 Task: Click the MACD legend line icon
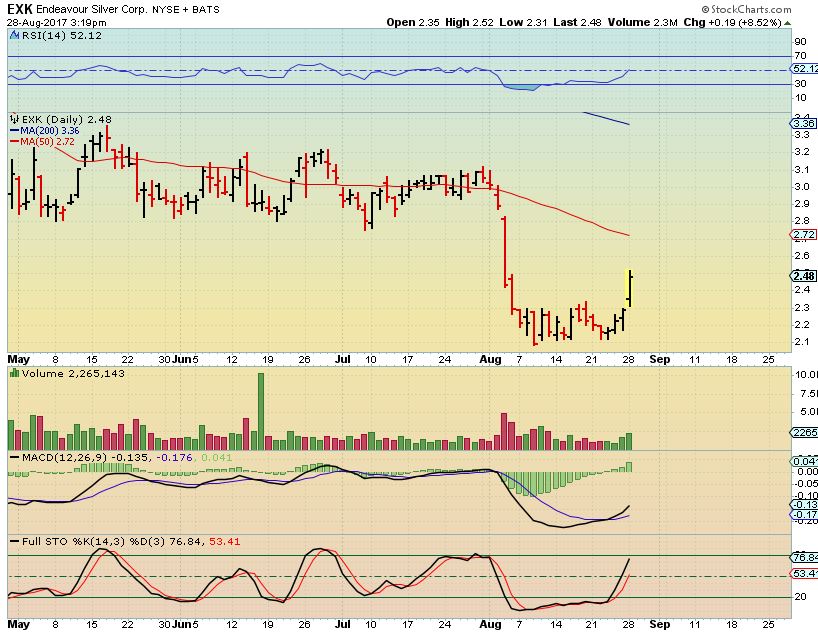tap(15, 458)
